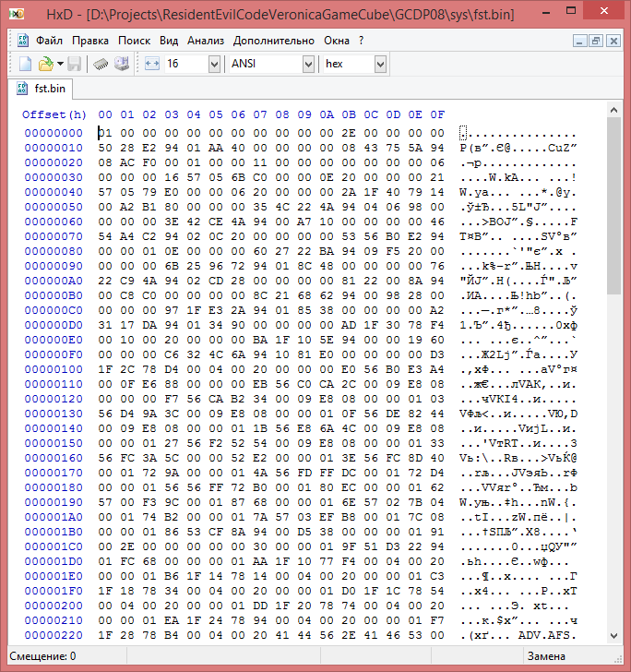Click first byte 01 at offset 00000000
Image resolution: width=631 pixels, height=672 pixels.
(x=105, y=133)
